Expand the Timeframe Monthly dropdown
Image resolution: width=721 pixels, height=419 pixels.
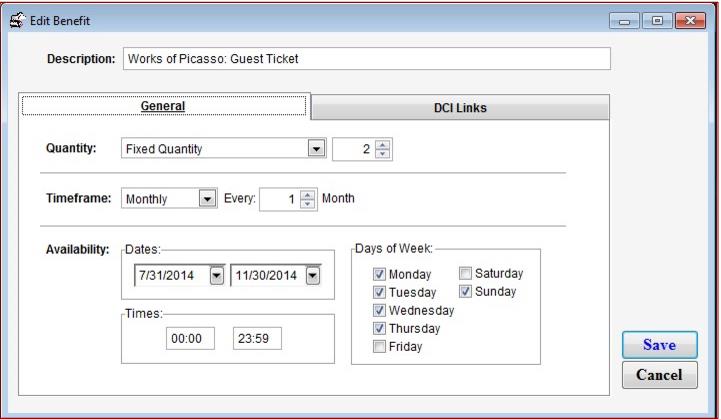tap(208, 198)
